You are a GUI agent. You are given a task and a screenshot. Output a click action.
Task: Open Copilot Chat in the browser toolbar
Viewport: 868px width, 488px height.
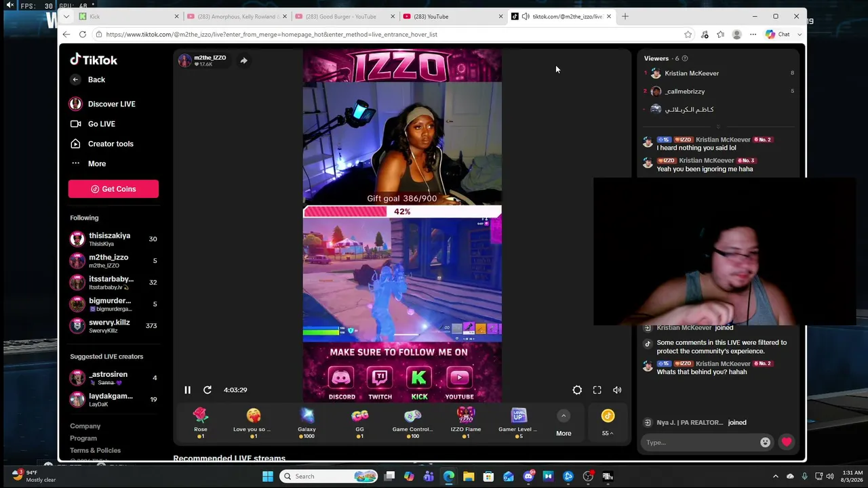(x=778, y=35)
